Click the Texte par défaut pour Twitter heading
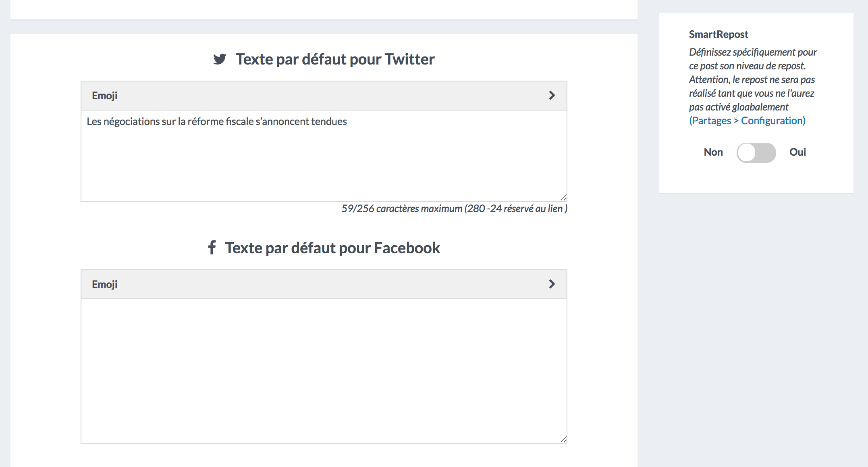Screen dimensions: 868x467 pyautogui.click(x=335, y=59)
